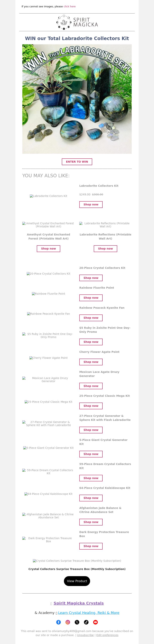Open the Facebook social icon
This screenshot has height=644, width=154.
pos(58,622)
